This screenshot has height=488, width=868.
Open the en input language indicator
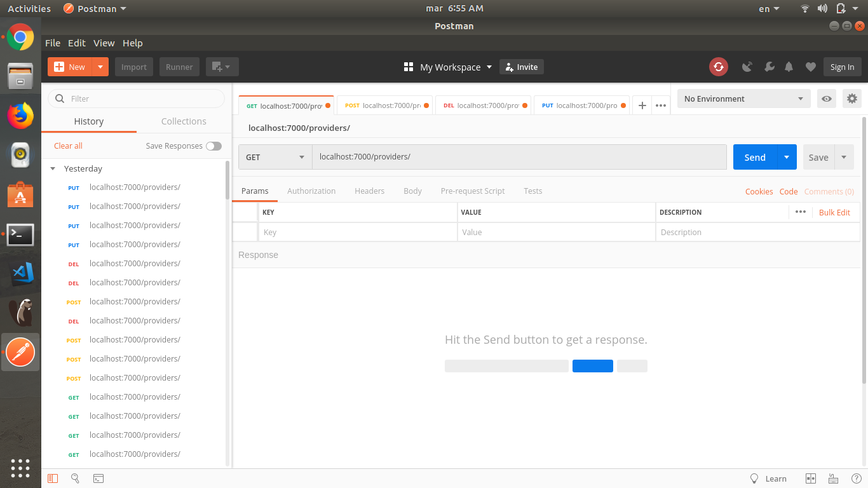[x=770, y=8]
